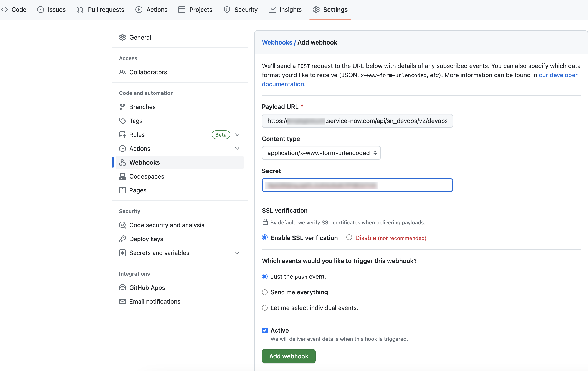The height and width of the screenshot is (371, 588).
Task: Open the Content type dropdown
Action: tap(321, 153)
